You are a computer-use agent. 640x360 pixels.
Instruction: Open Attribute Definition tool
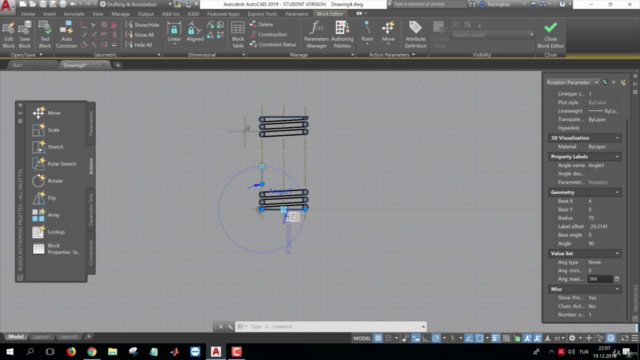tap(416, 35)
